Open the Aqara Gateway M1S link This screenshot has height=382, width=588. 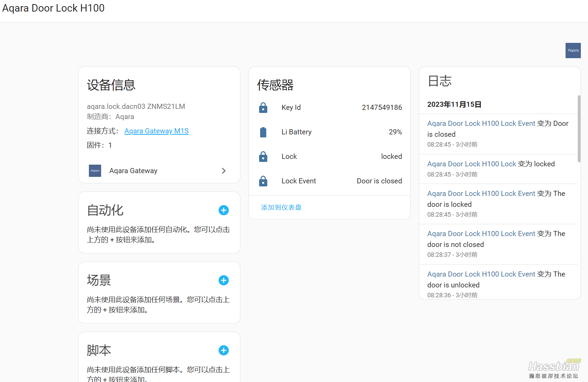tap(156, 131)
